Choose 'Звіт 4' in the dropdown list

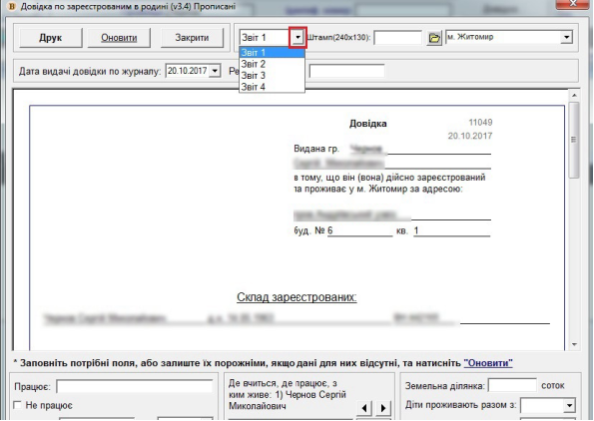pos(272,87)
